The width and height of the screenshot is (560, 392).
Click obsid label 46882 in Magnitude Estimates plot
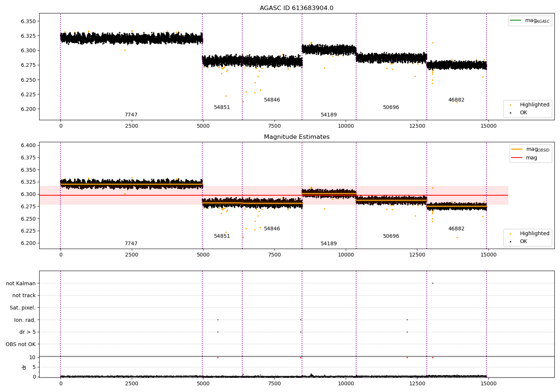[x=456, y=229]
